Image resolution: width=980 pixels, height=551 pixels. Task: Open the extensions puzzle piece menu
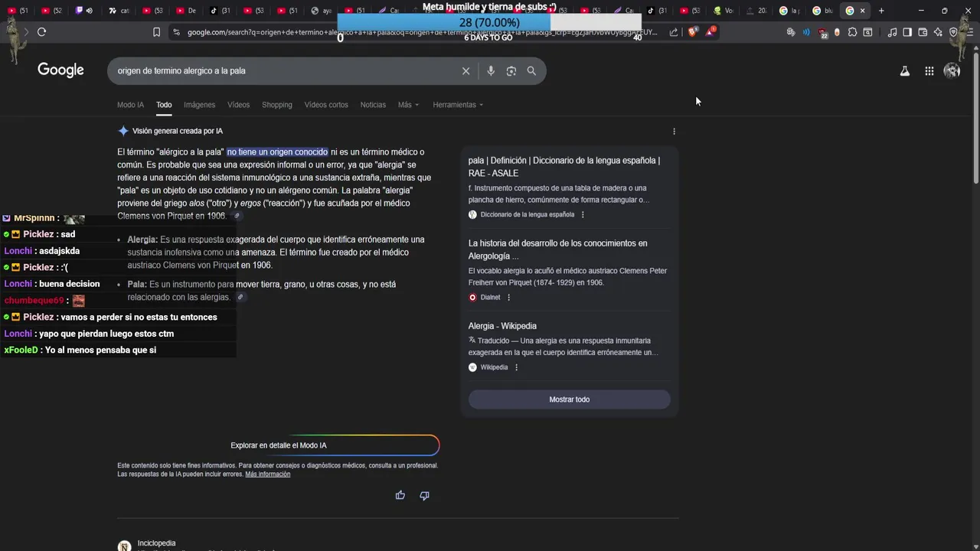(852, 32)
